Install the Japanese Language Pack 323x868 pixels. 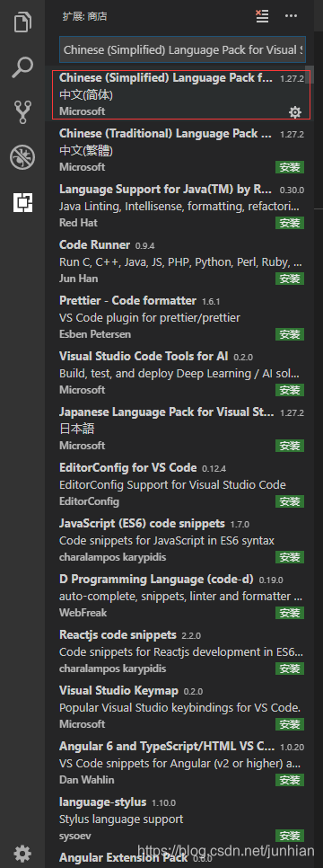click(x=290, y=446)
